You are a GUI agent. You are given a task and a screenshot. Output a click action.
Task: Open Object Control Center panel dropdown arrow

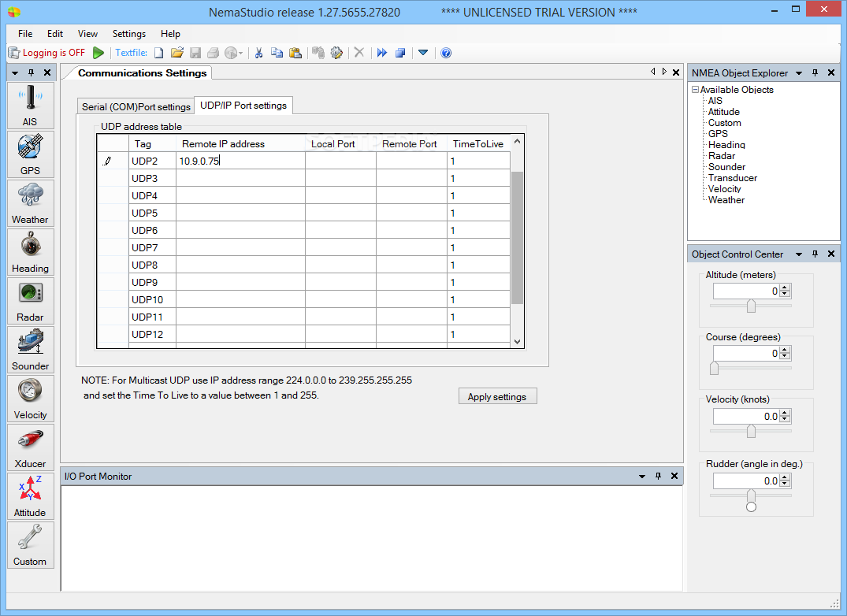tap(799, 254)
